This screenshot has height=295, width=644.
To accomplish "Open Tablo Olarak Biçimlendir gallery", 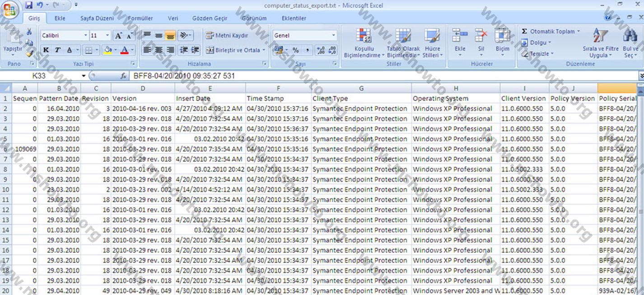I will pos(403,43).
